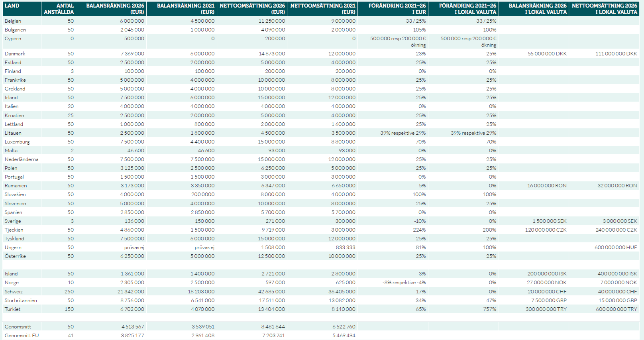Click the 111 000 000 DKK cell
This screenshot has height=340, width=644.
616,54
